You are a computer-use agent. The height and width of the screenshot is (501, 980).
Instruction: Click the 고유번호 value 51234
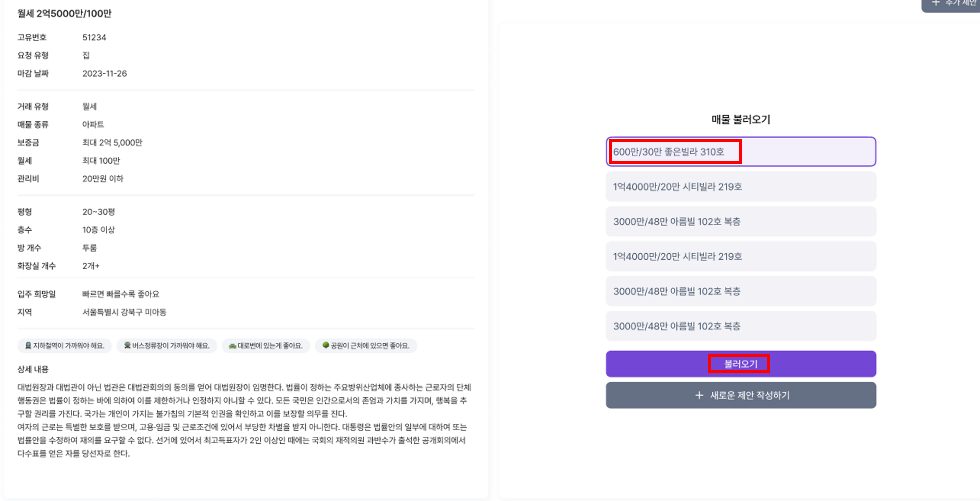pos(94,37)
